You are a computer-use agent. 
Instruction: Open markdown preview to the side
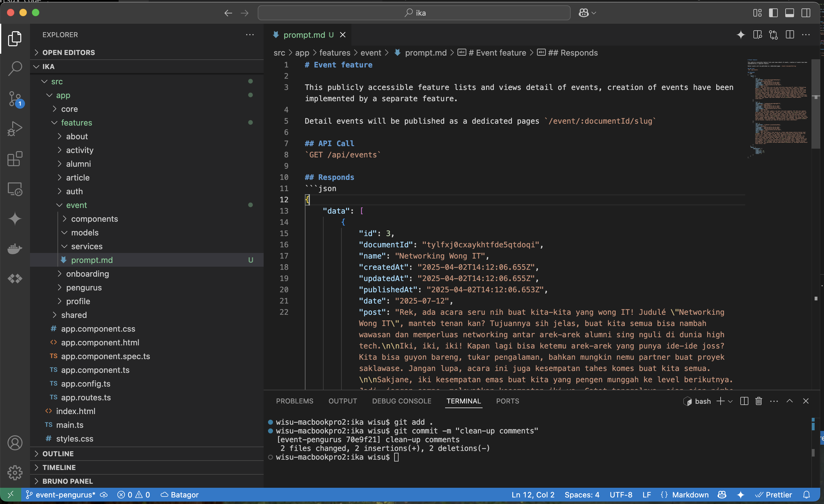click(x=757, y=35)
